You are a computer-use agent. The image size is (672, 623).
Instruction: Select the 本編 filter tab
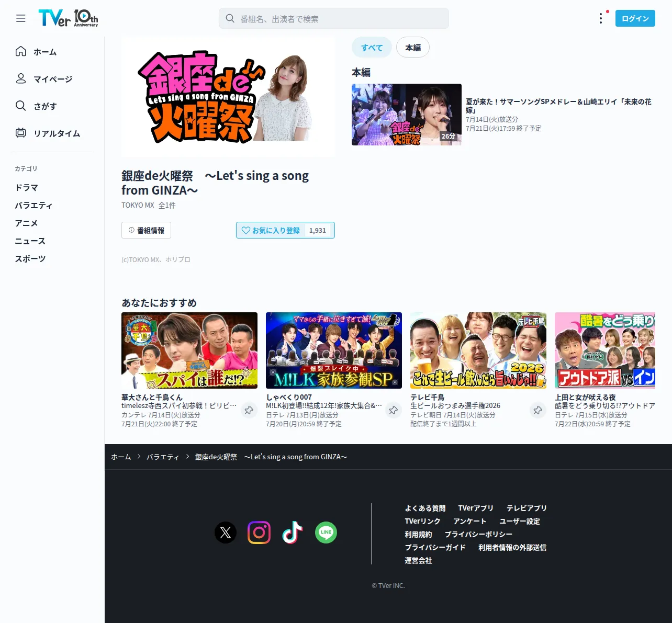413,48
